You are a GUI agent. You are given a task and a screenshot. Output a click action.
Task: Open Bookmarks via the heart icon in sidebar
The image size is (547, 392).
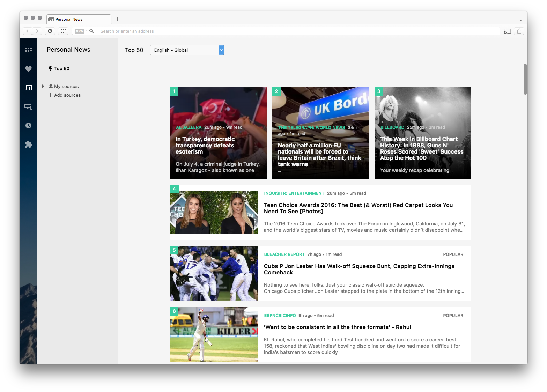(28, 69)
